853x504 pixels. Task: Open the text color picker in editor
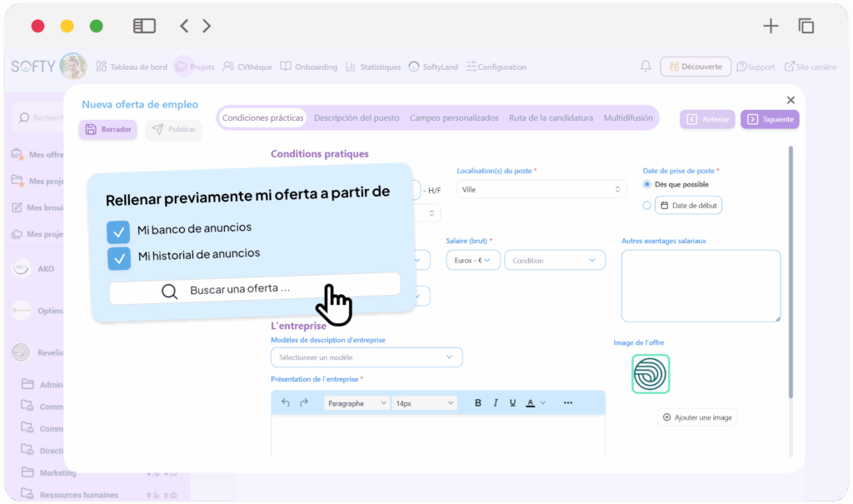[535, 403]
